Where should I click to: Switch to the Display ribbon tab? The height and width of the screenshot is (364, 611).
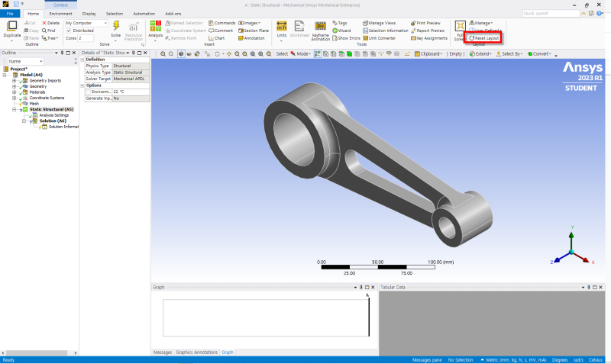[x=89, y=14]
